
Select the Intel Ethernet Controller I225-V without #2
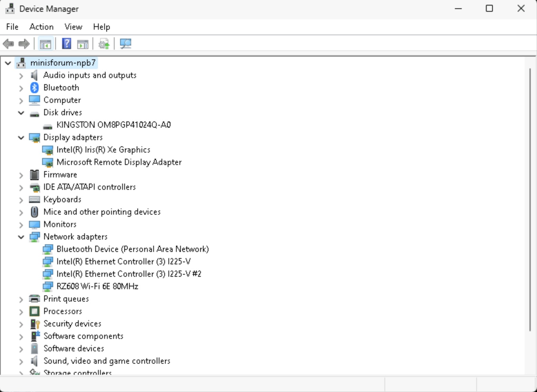124,262
